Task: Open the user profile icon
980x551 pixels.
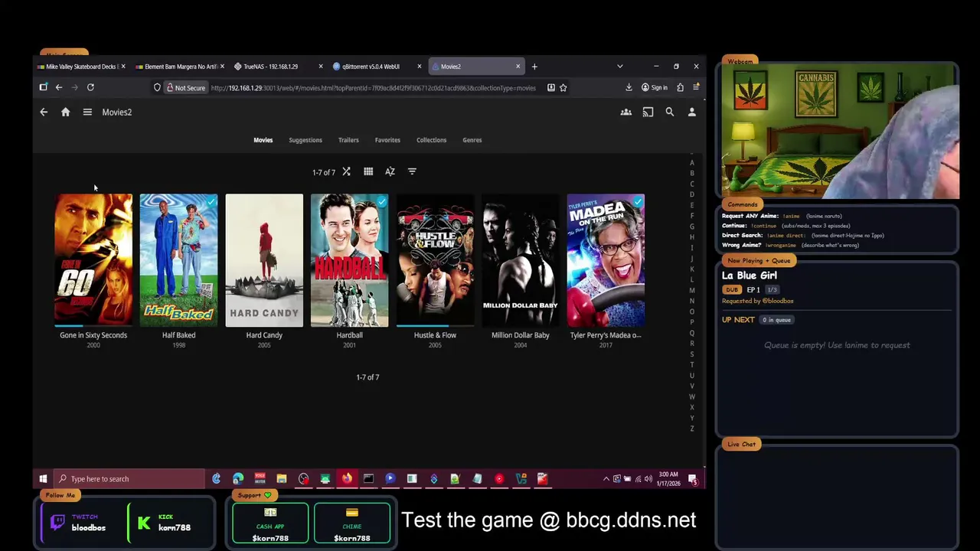Action: tap(691, 112)
